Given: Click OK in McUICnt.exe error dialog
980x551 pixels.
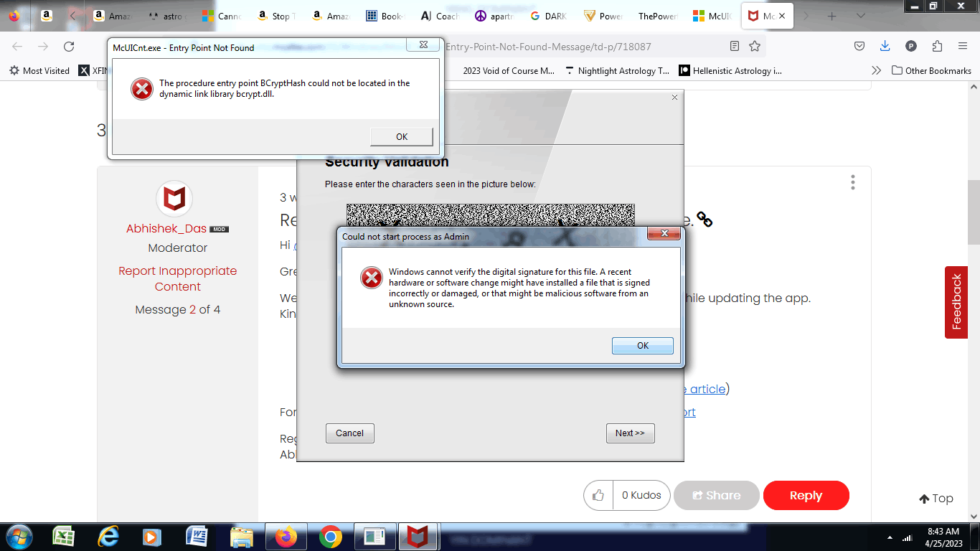Looking at the screenshot, I should click(402, 136).
